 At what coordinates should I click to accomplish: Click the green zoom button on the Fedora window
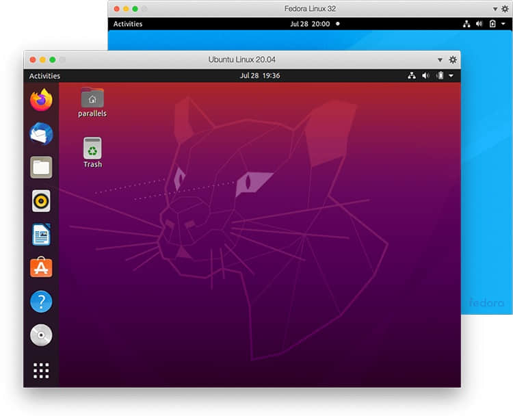135,9
